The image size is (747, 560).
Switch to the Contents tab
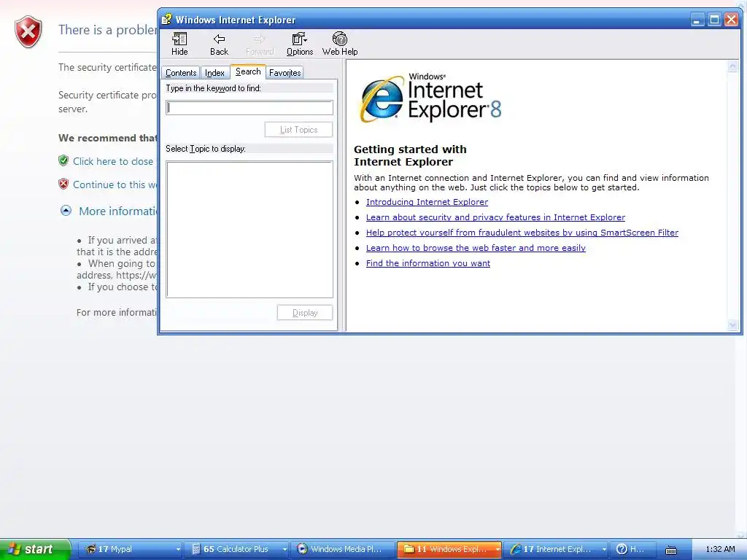[181, 73]
